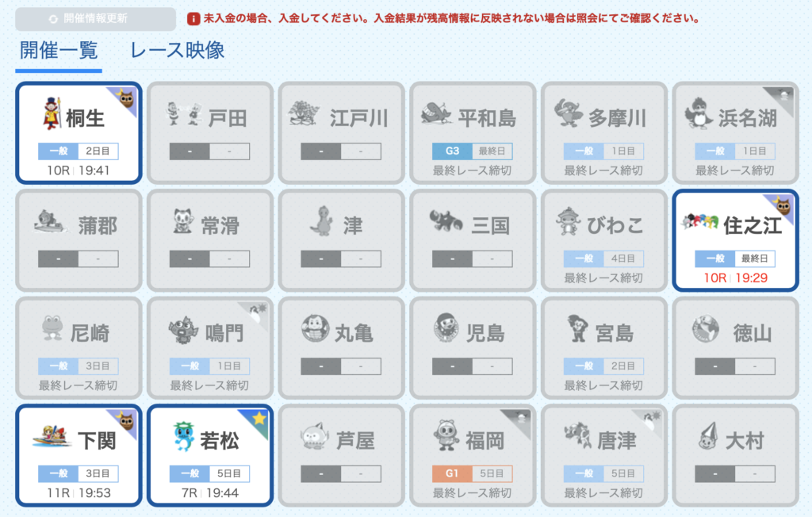Click the 大村 mascot icon

pos(708,438)
